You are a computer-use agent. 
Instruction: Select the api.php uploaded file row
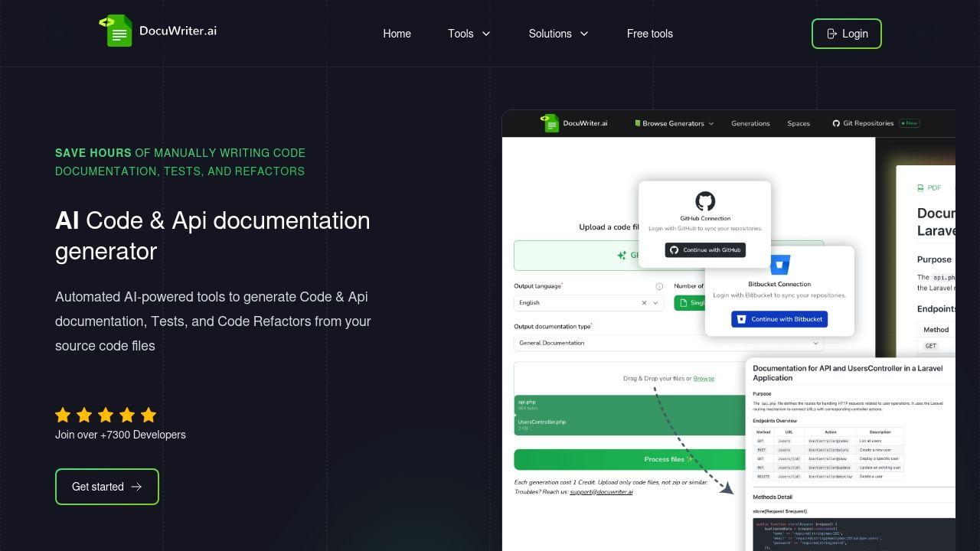click(x=629, y=405)
